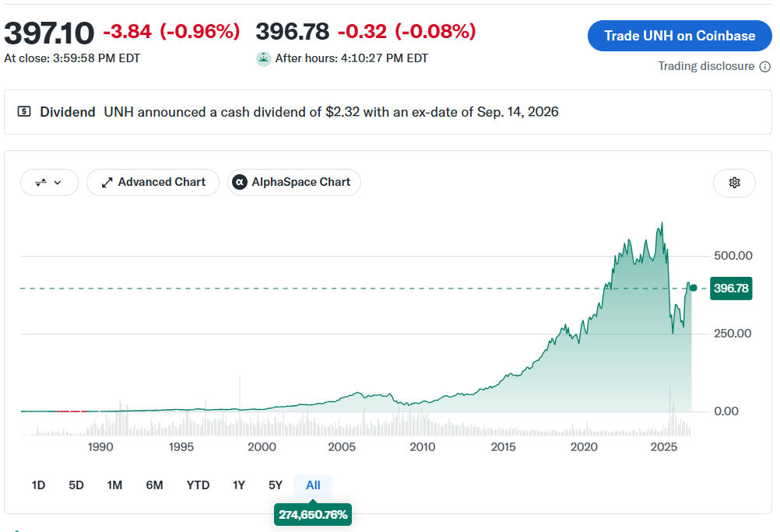Click the 396.78 current price tag
Screen dimensions: 780x532
(x=731, y=289)
